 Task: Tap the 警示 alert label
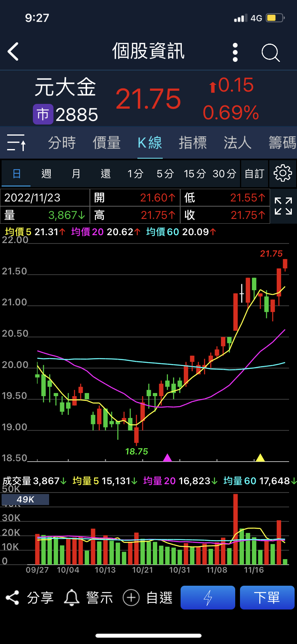tap(100, 598)
